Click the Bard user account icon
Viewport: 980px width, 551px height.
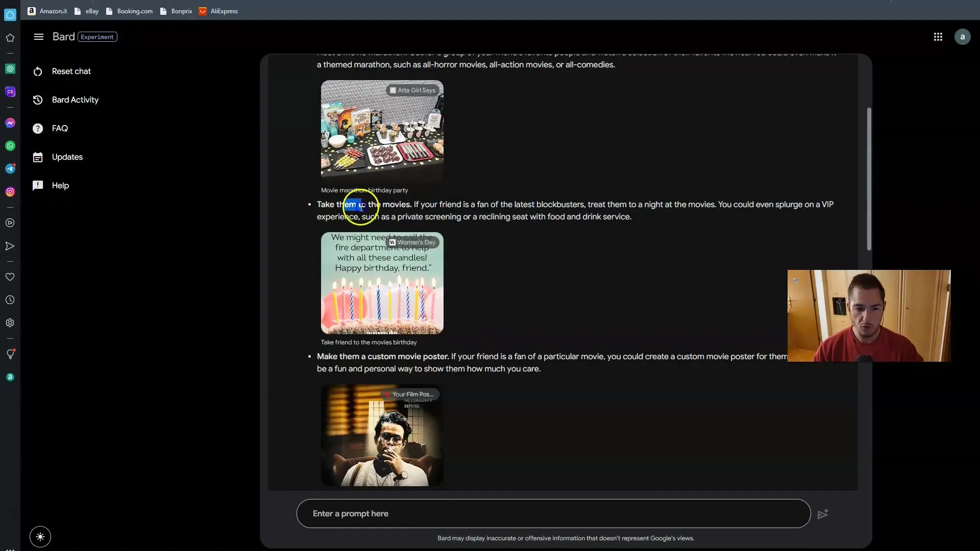(x=964, y=36)
